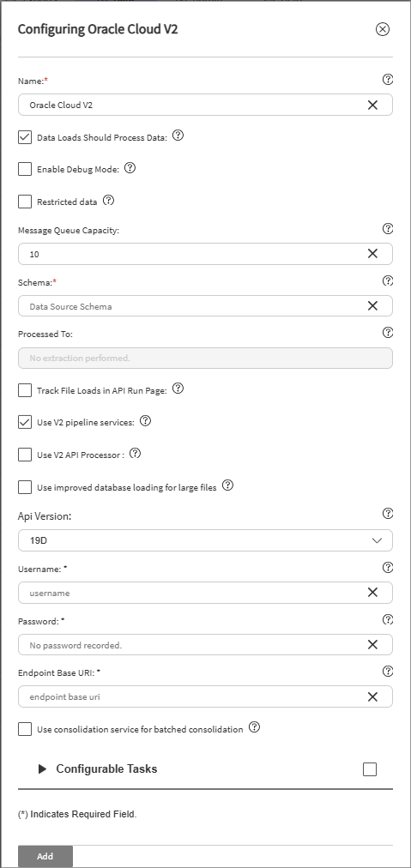
Task: Open help for Api Version
Action: pos(388,514)
